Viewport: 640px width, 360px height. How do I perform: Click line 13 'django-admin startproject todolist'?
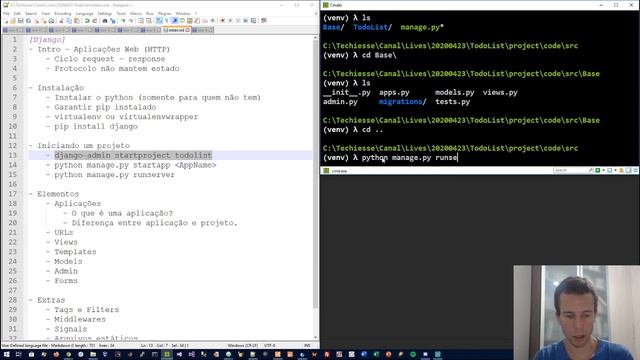pyautogui.click(x=133, y=155)
